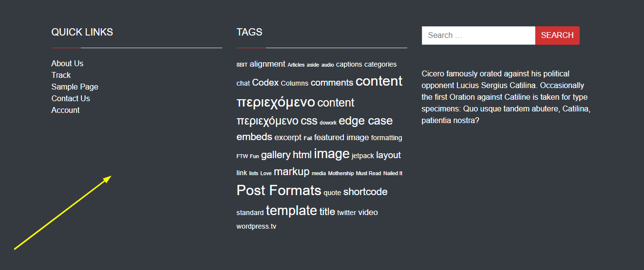Open the Codex tag
The width and height of the screenshot is (644, 270).
[x=265, y=83]
